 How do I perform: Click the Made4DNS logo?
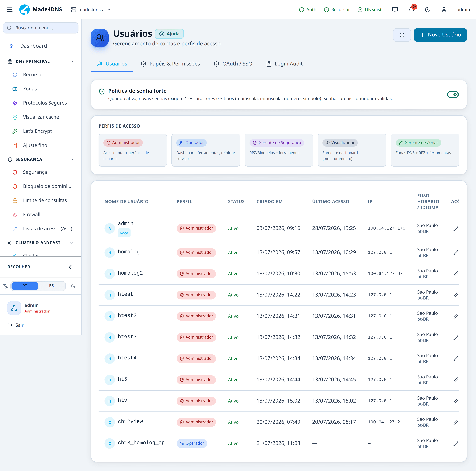pyautogui.click(x=41, y=10)
